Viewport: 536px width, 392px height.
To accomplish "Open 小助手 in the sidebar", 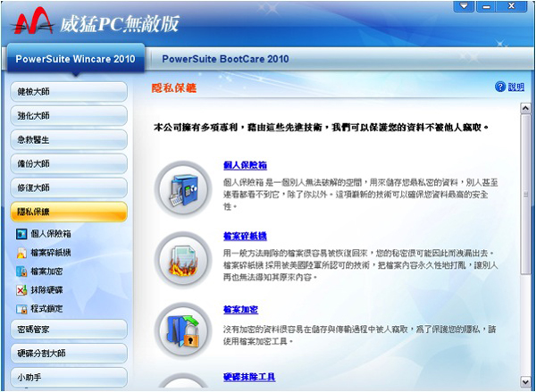I will 69,377.
